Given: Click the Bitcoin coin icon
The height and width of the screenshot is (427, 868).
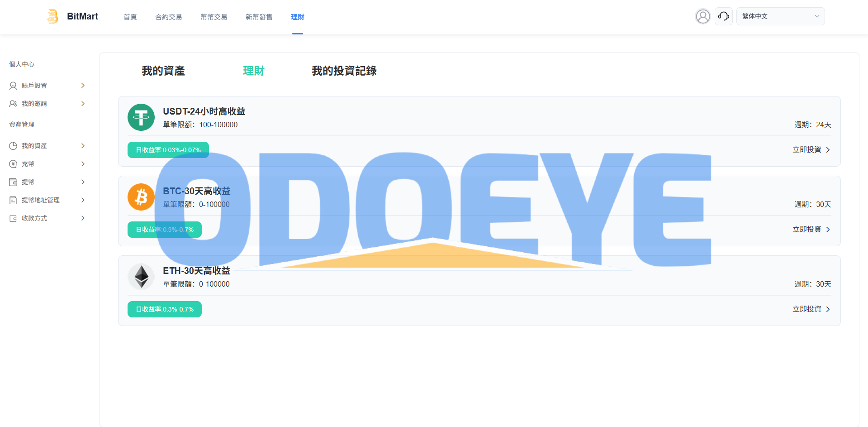Looking at the screenshot, I should 141,197.
